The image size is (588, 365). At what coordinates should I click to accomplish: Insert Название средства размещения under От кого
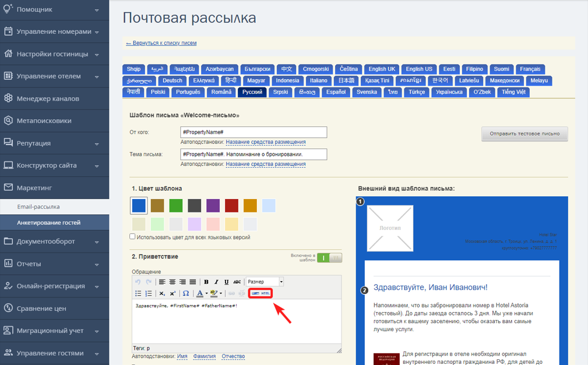pyautogui.click(x=266, y=142)
